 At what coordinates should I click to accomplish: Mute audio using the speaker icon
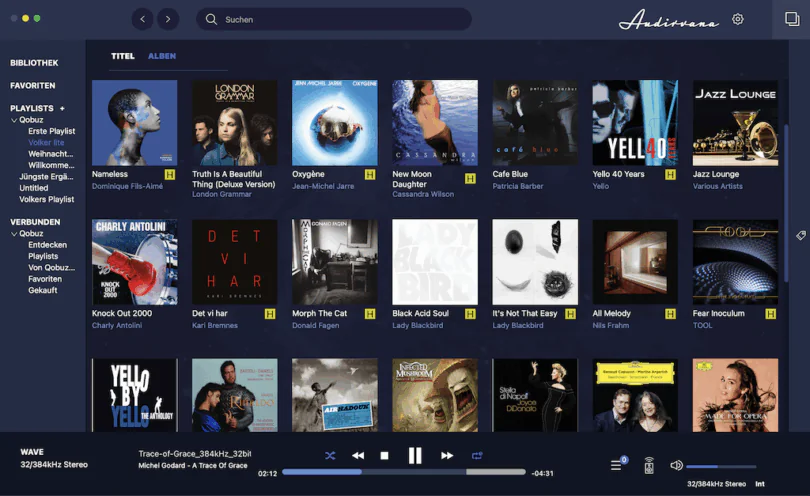pos(676,465)
